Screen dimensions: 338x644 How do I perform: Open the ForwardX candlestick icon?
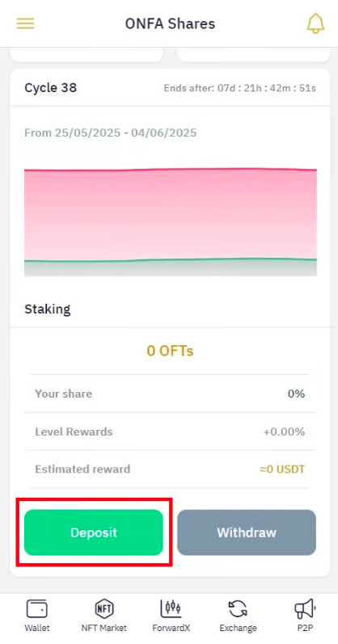click(171, 608)
